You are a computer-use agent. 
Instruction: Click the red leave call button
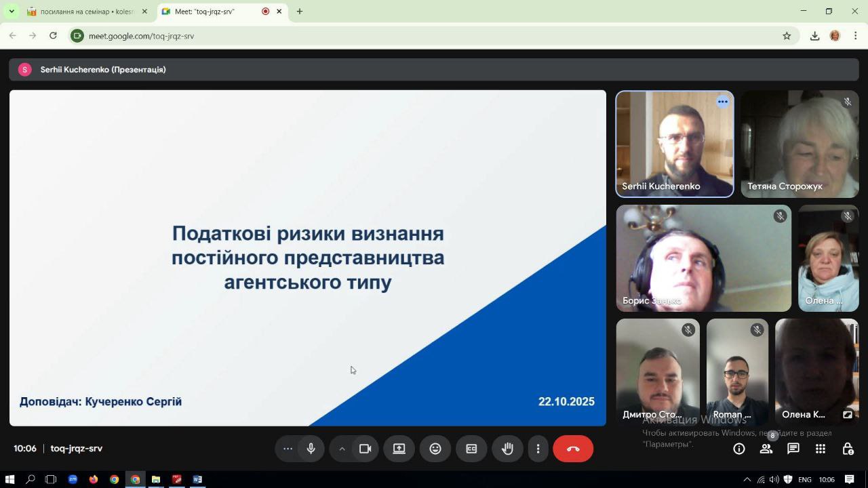click(573, 449)
